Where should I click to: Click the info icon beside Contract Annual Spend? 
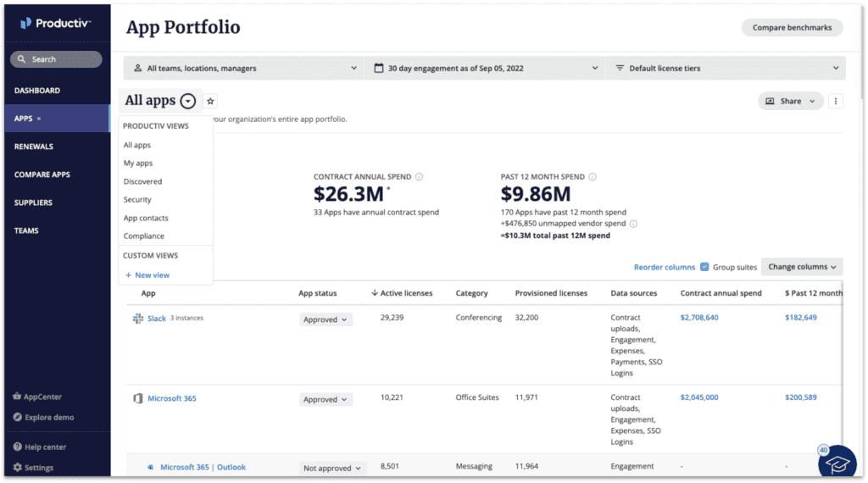tap(419, 177)
